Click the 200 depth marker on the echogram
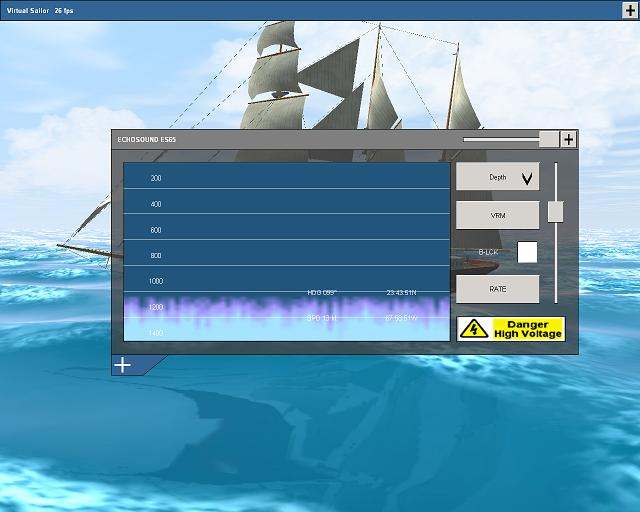The height and width of the screenshot is (512, 640). (x=156, y=178)
